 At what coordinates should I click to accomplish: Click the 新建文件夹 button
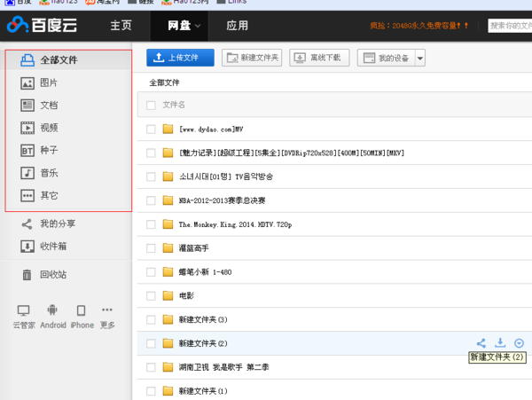(x=252, y=59)
